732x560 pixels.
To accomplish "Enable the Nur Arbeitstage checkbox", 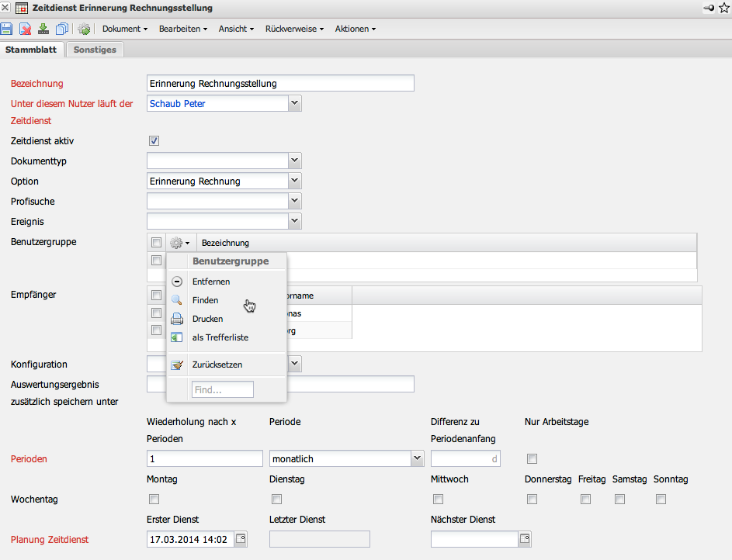I will (532, 459).
